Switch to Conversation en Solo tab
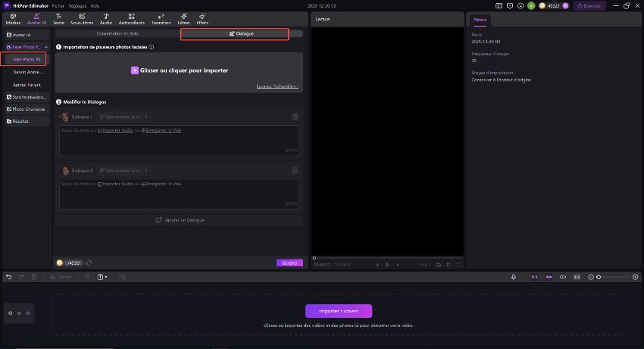Image resolution: width=644 pixels, height=349 pixels. pos(117,34)
